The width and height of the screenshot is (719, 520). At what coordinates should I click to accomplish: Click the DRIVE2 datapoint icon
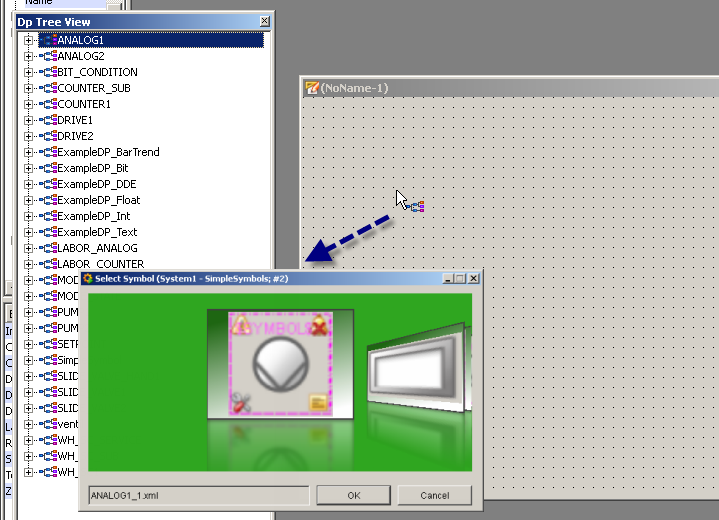(x=48, y=136)
